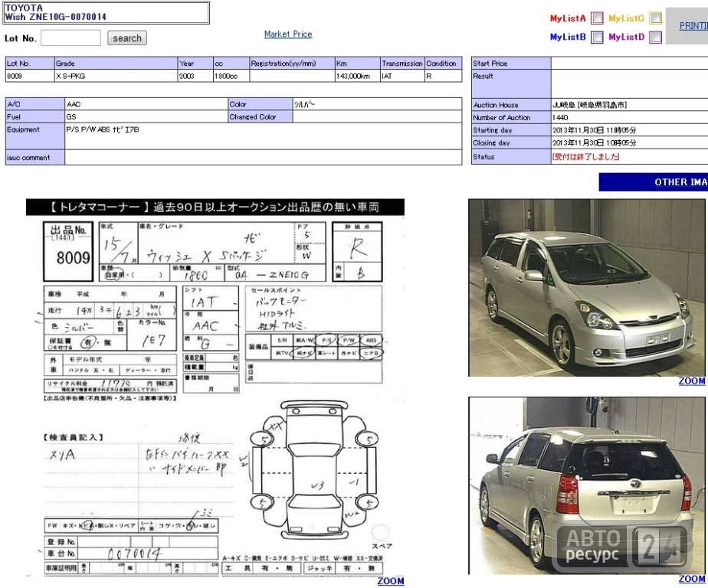Open ZOOM link under auction sheet
708x588 pixels.
tap(391, 581)
